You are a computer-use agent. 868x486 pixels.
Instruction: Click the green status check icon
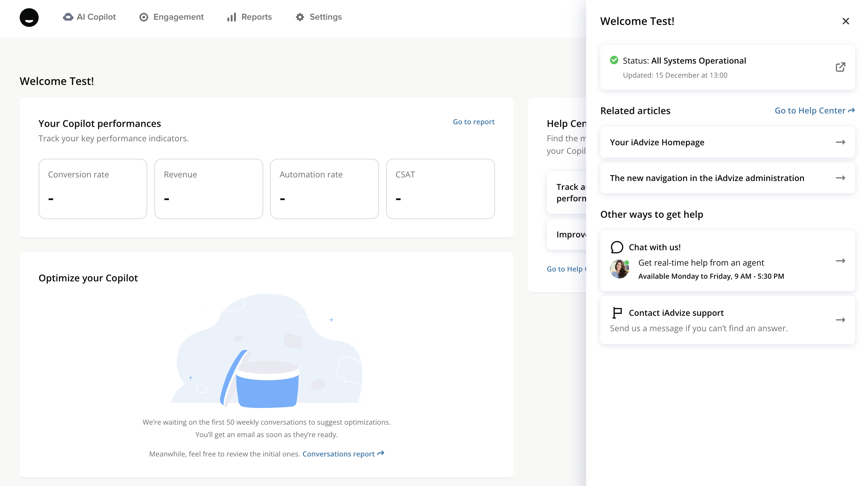click(614, 60)
